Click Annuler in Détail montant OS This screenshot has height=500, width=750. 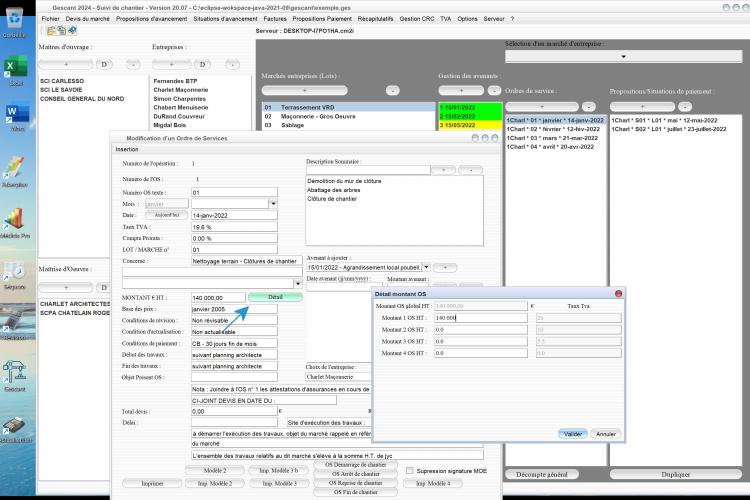606,434
